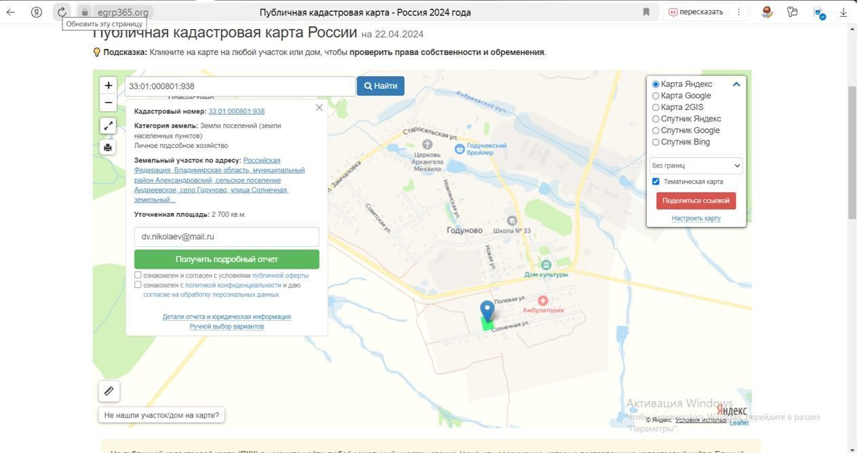Click the Найти search button

coord(381,85)
